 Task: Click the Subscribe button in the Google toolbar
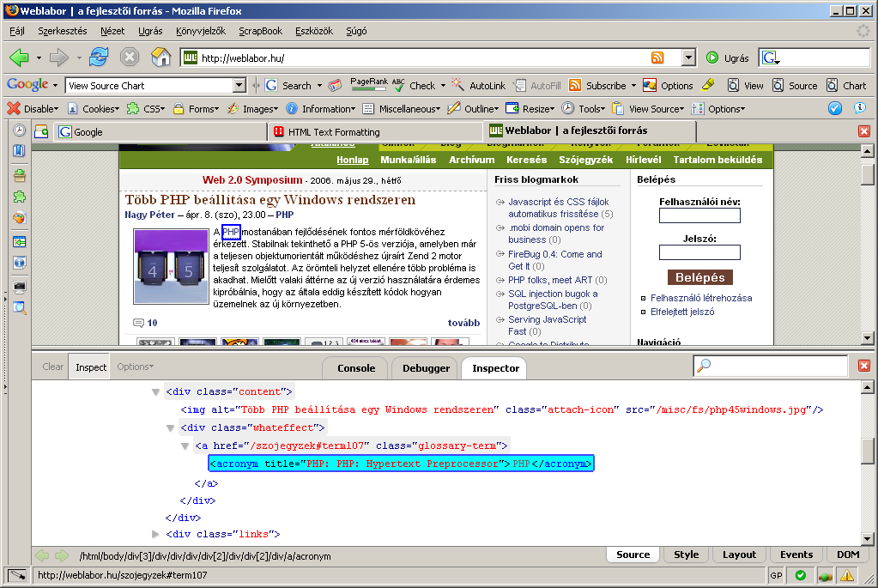pos(597,86)
